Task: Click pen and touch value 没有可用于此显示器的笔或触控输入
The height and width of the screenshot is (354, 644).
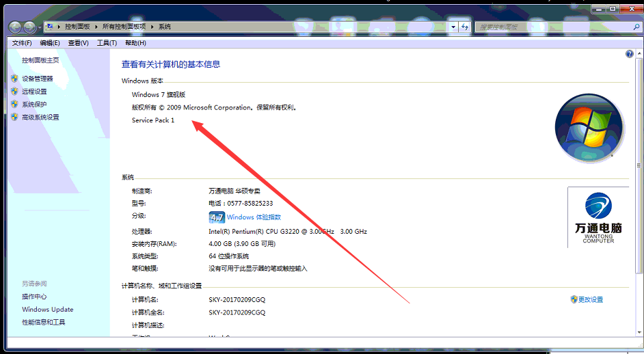Action: click(x=258, y=268)
